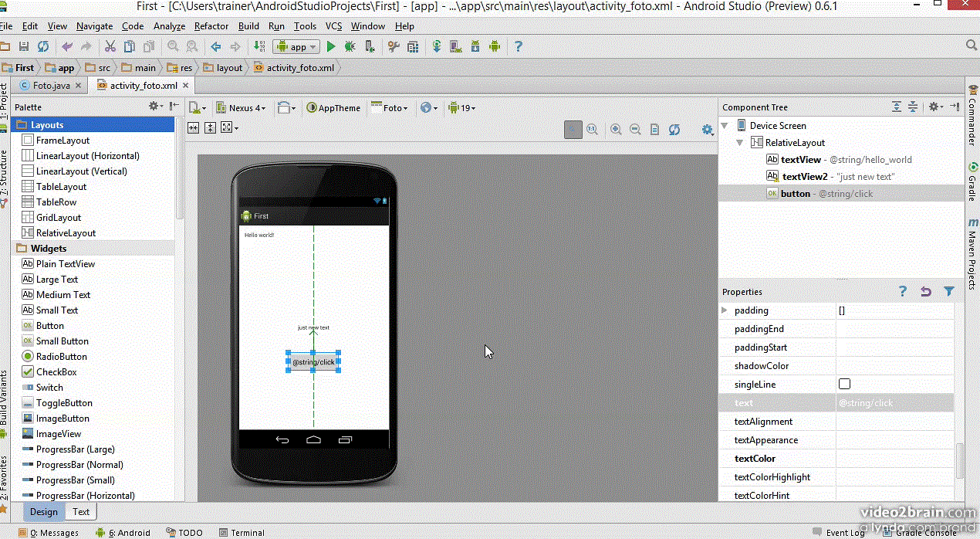Zoom out of the design preview
The image size is (980, 539).
click(635, 130)
